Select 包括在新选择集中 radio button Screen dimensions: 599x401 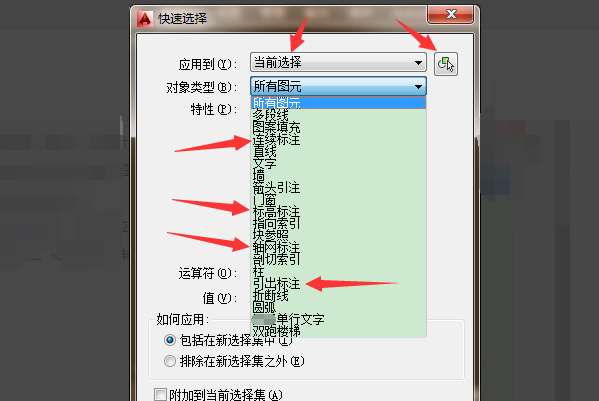point(170,340)
